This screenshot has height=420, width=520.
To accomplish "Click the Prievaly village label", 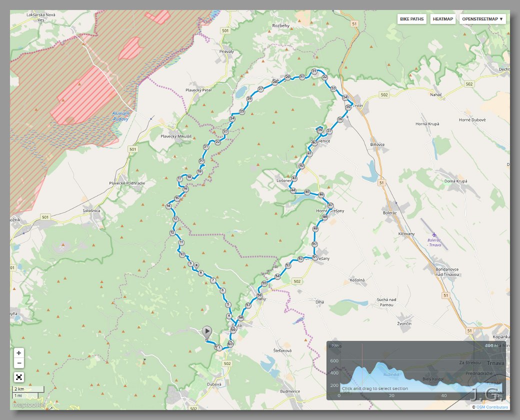I will [x=226, y=52].
